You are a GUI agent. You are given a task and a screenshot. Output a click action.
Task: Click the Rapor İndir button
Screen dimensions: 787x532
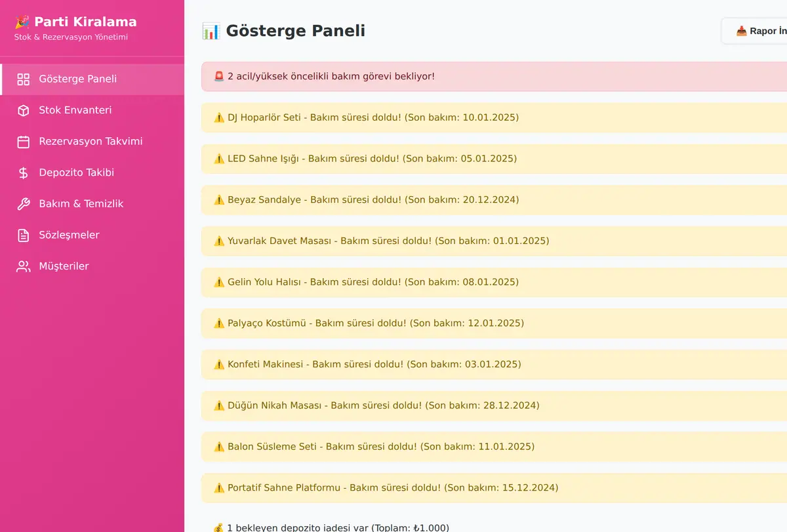754,31
